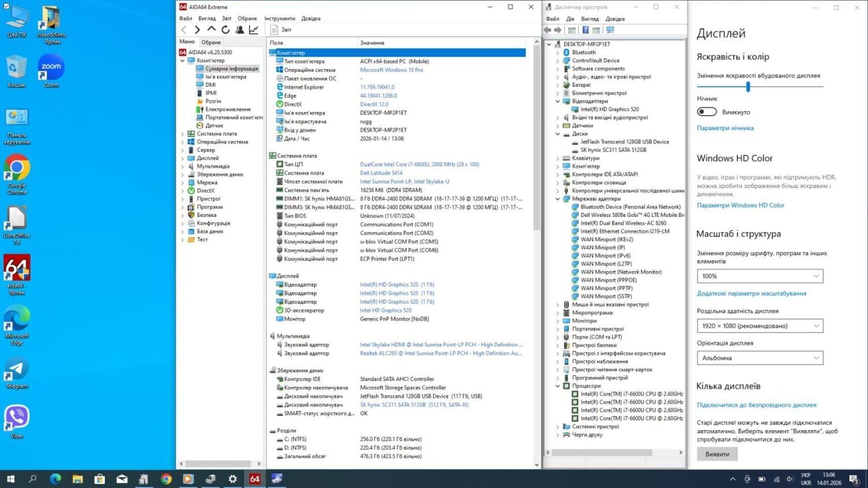
Task: Click the AIDA64 forward arrow icon
Action: (x=197, y=29)
